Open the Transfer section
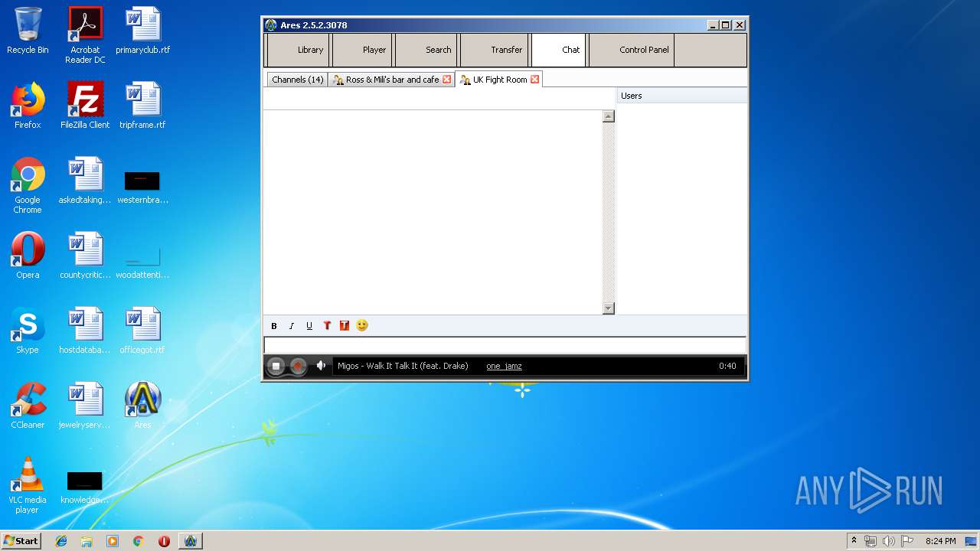Viewport: 980px width, 551px height. point(495,50)
